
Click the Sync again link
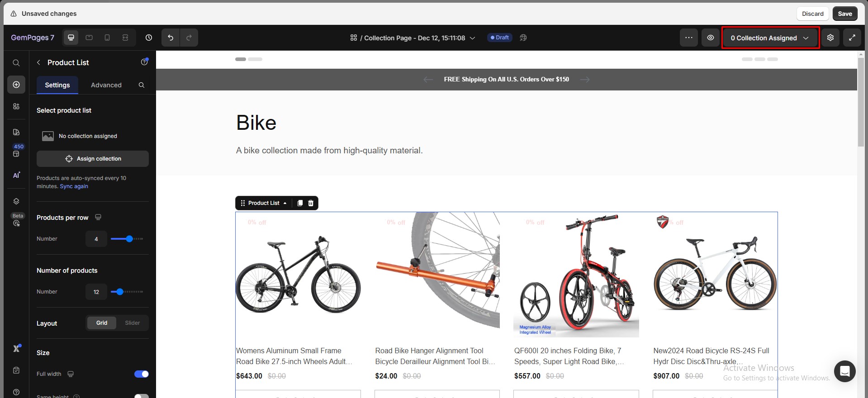[x=74, y=186]
